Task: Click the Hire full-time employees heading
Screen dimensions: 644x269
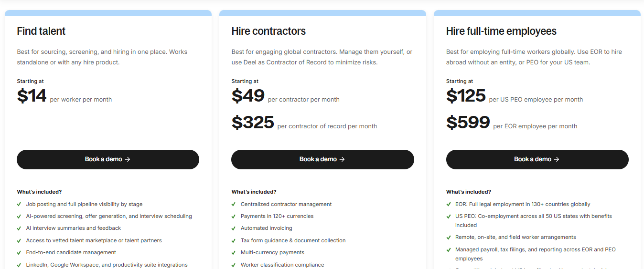Action: click(x=501, y=31)
